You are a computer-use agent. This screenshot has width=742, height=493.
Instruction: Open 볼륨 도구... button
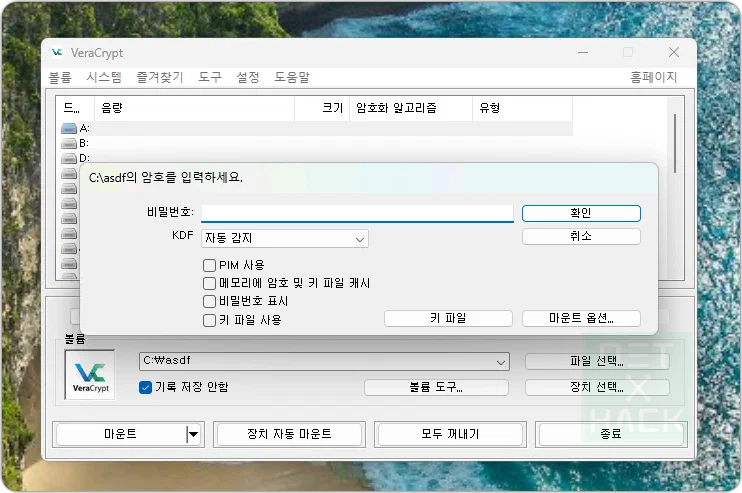[x=436, y=387]
